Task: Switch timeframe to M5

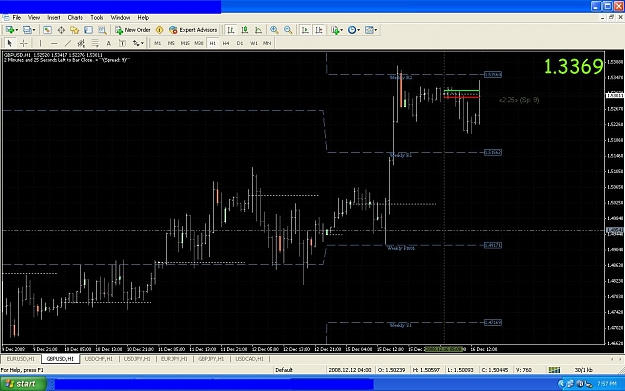Action: [171, 43]
